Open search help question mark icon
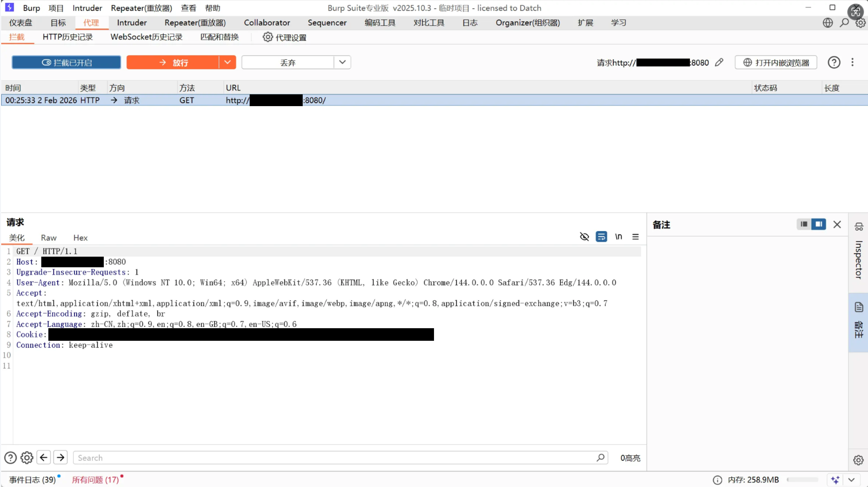868x487 pixels. point(10,458)
